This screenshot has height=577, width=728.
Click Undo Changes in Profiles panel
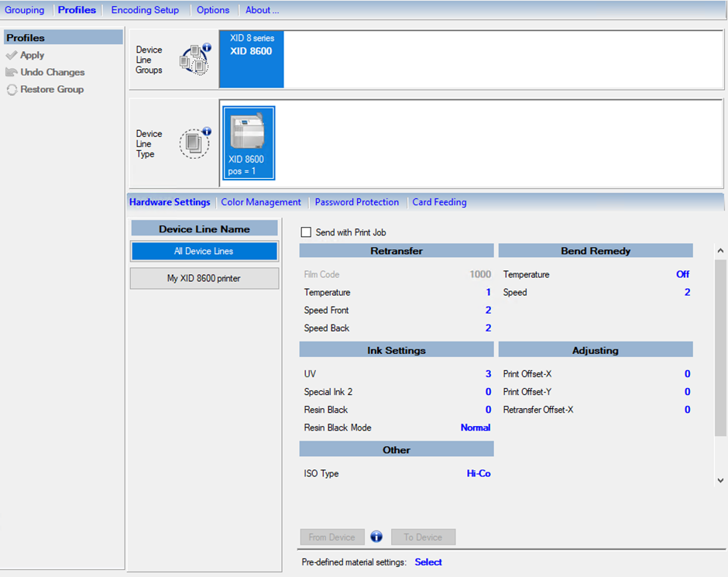coord(53,72)
